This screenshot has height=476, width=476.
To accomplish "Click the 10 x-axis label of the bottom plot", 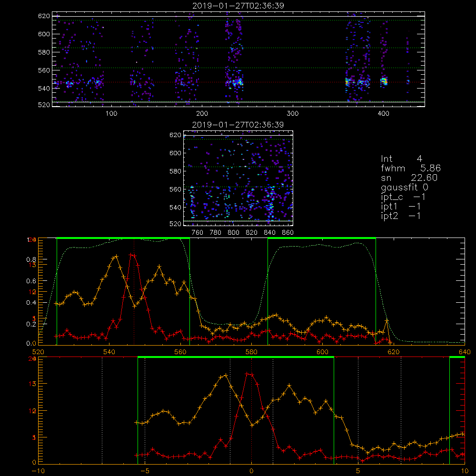I will tap(465, 471).
